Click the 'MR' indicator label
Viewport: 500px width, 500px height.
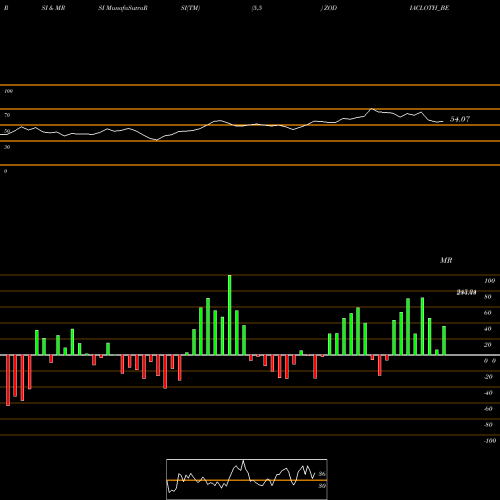click(x=446, y=260)
